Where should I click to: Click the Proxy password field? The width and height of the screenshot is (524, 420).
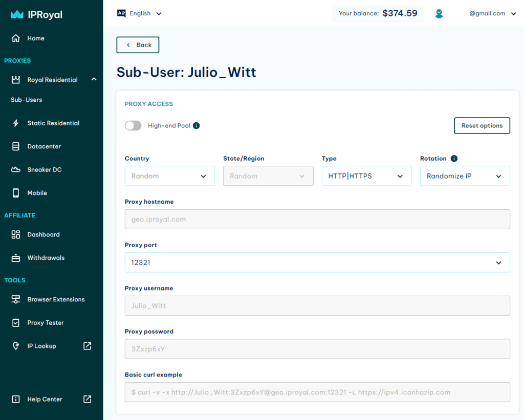[317, 349]
